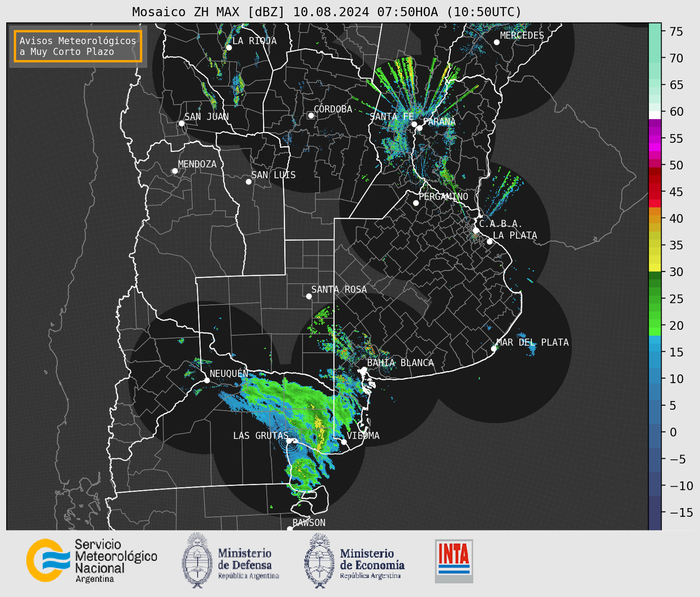Select the CORDOBA city marker
The image size is (700, 597).
(311, 115)
